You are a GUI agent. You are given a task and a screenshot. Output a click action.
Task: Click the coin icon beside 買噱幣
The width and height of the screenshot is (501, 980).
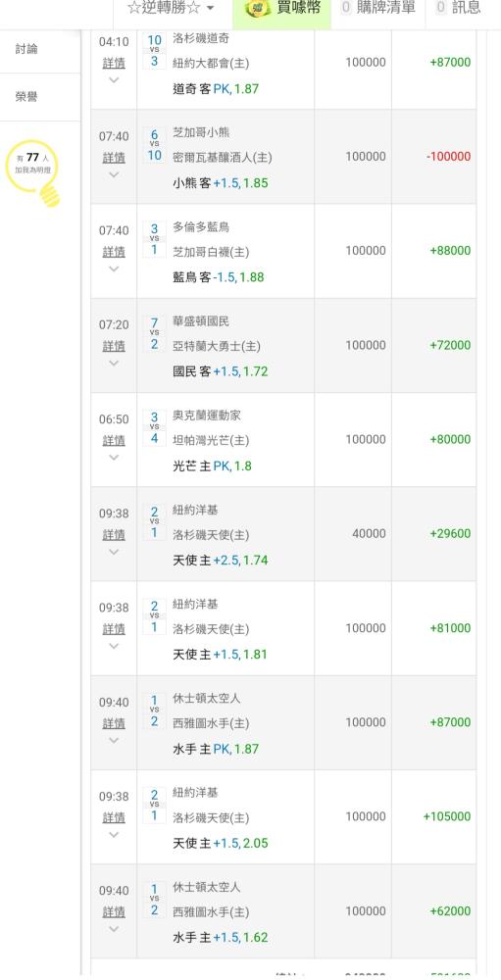tap(258, 8)
